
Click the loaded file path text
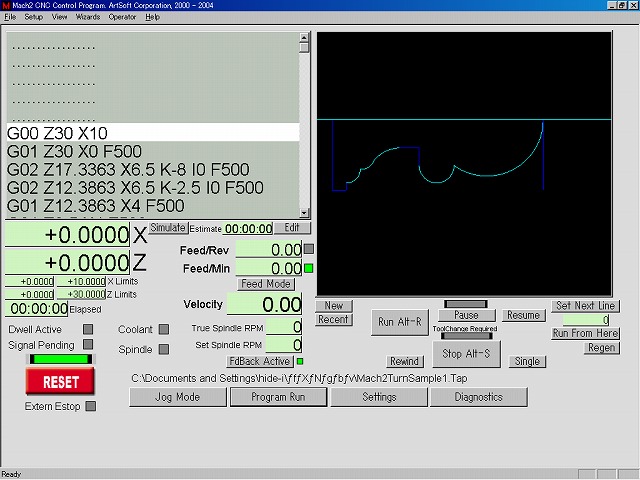[x=299, y=378]
